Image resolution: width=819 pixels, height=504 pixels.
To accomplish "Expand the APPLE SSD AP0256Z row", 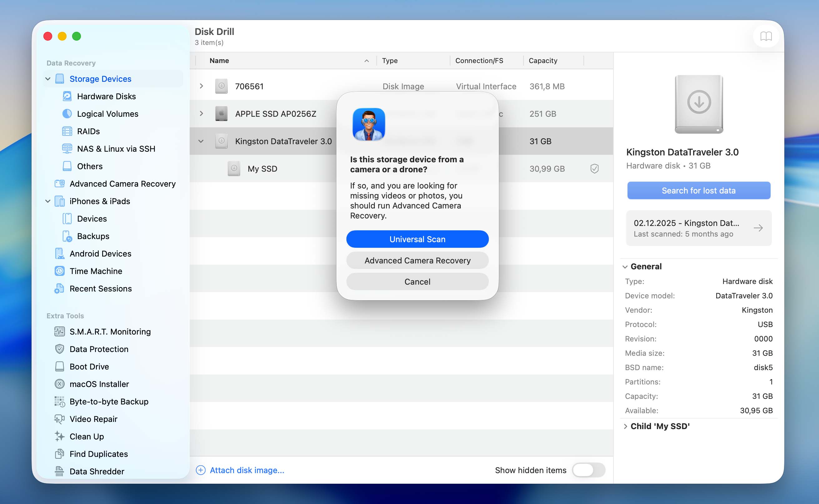I will (201, 113).
